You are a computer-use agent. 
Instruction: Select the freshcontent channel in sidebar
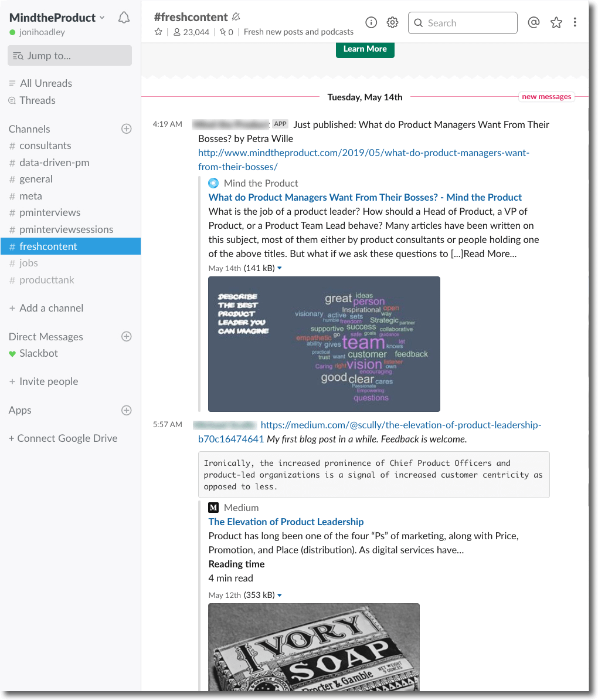[x=70, y=246]
